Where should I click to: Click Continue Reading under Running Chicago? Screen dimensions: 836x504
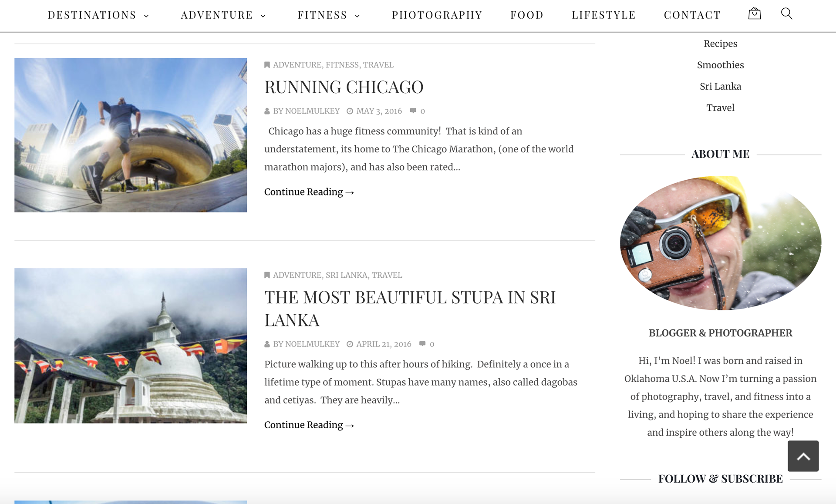click(309, 192)
